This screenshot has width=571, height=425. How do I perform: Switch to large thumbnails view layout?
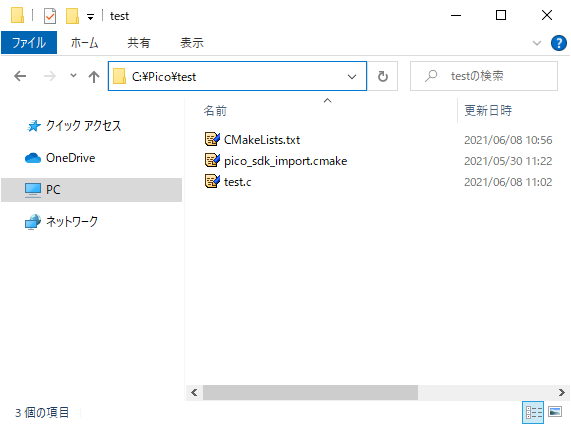click(555, 412)
